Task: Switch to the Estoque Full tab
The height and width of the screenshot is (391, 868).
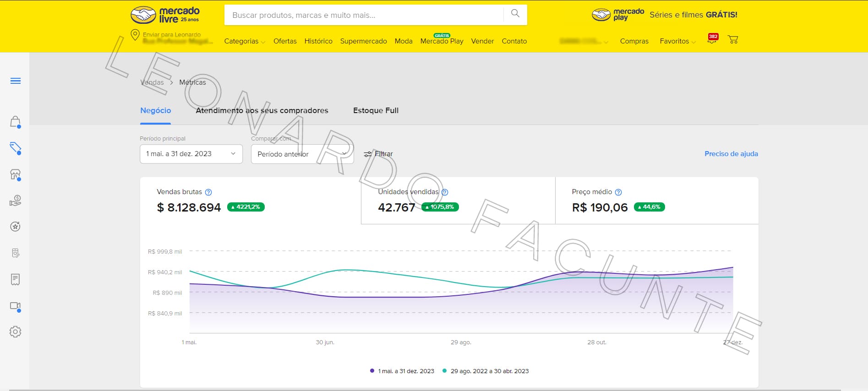Action: tap(376, 110)
